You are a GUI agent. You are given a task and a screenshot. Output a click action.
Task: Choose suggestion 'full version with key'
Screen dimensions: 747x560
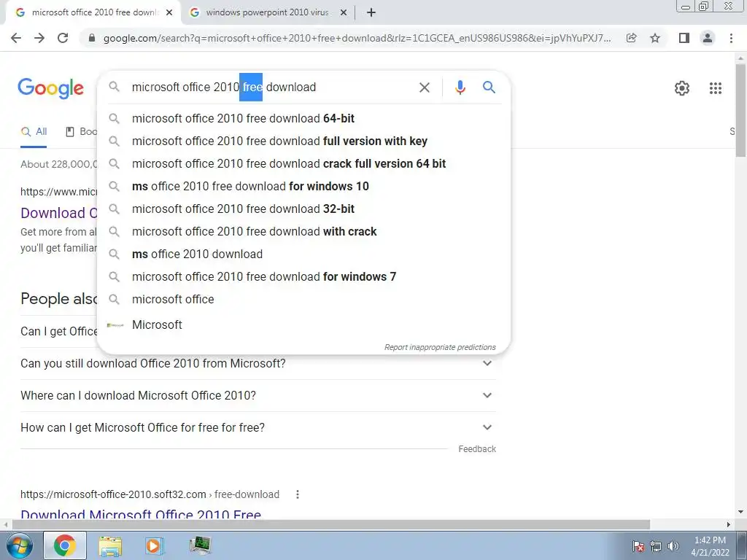[304, 141]
